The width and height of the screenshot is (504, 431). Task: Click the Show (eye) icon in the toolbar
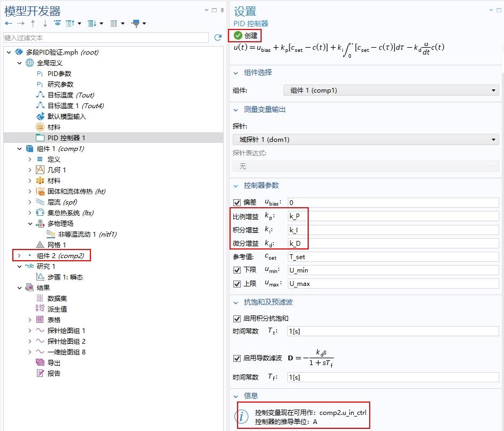(58, 23)
